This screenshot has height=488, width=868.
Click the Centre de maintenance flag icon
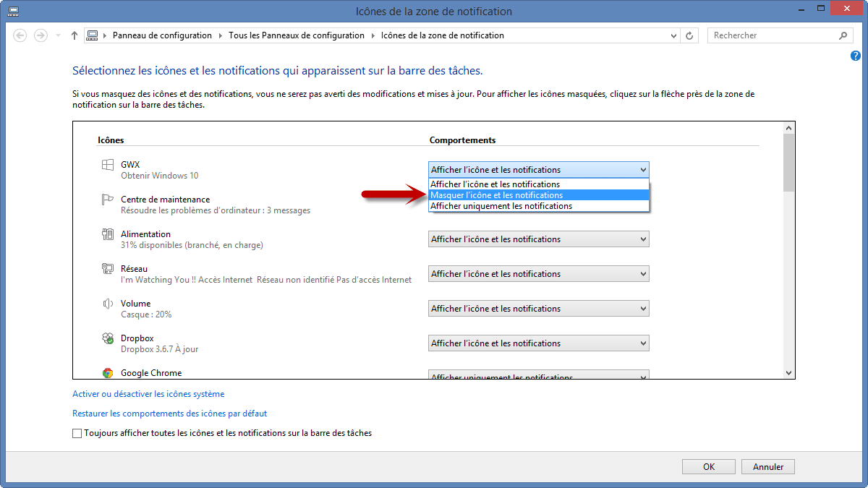click(x=108, y=200)
